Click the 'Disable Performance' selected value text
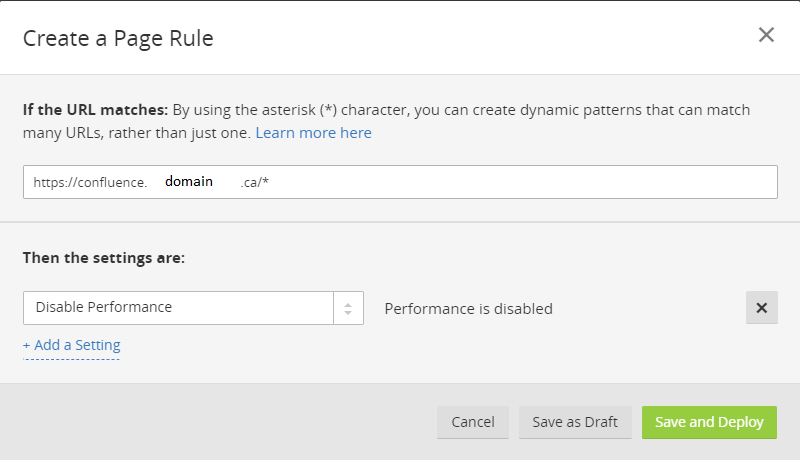Image resolution: width=800 pixels, height=460 pixels. click(104, 308)
